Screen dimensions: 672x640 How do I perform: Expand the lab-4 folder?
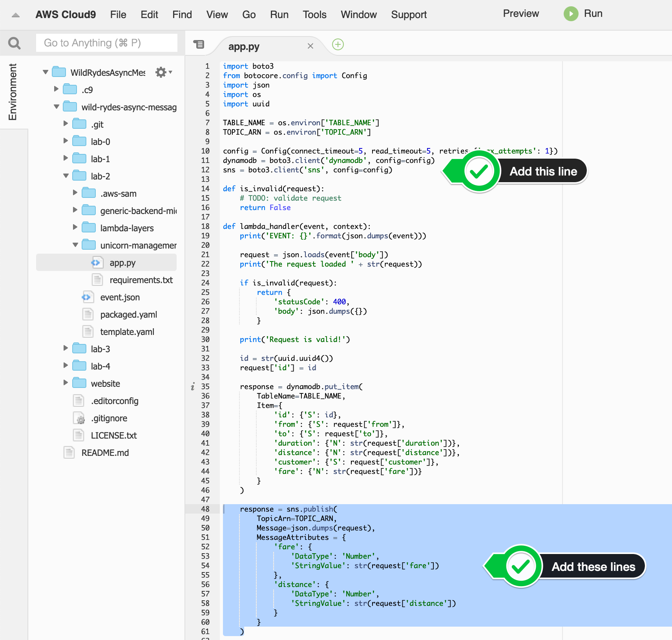pyautogui.click(x=66, y=366)
